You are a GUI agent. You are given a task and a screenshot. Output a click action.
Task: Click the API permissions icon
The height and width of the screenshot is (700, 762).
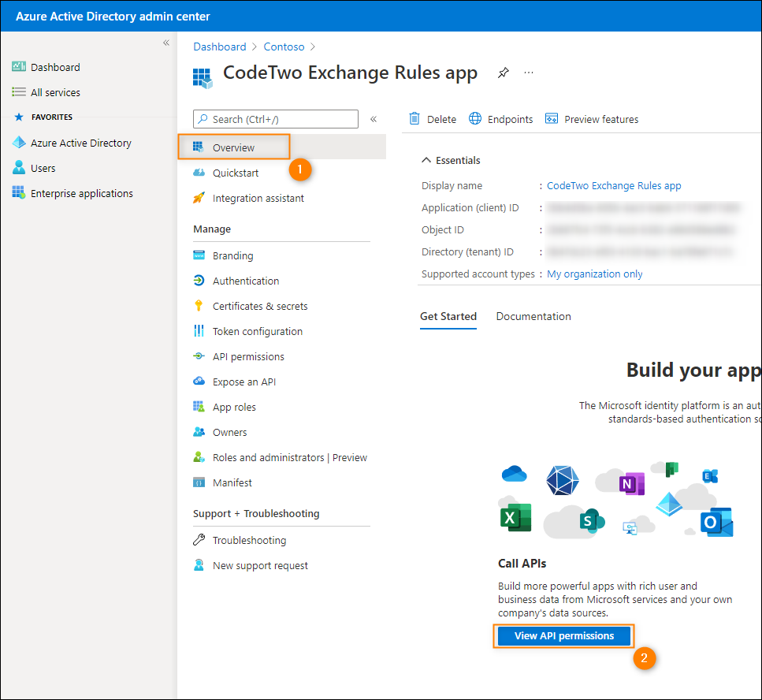tap(199, 356)
